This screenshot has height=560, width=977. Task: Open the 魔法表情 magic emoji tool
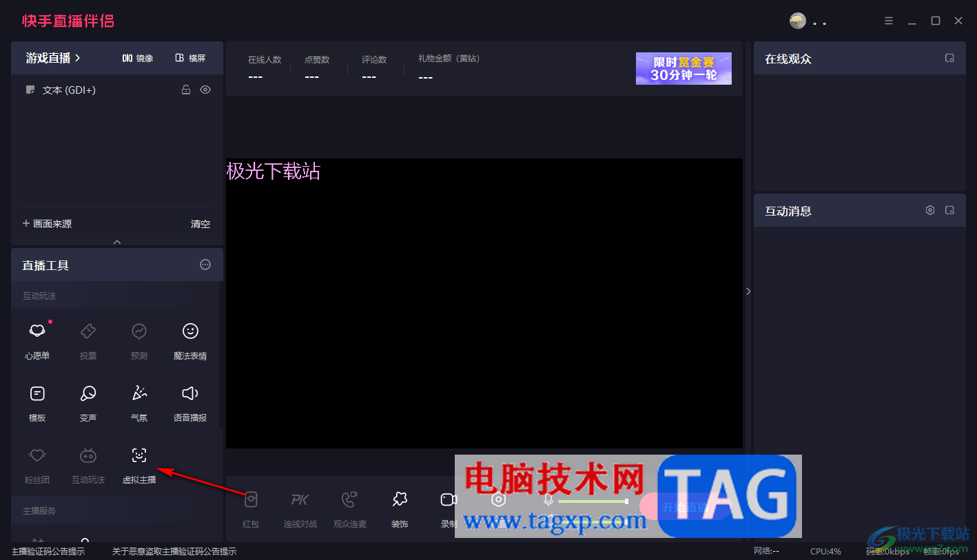(x=190, y=340)
